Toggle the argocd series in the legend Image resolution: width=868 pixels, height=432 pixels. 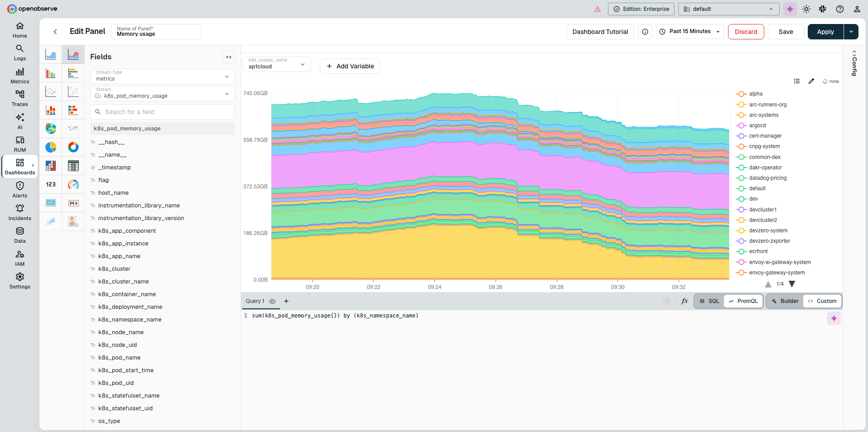click(x=751, y=125)
